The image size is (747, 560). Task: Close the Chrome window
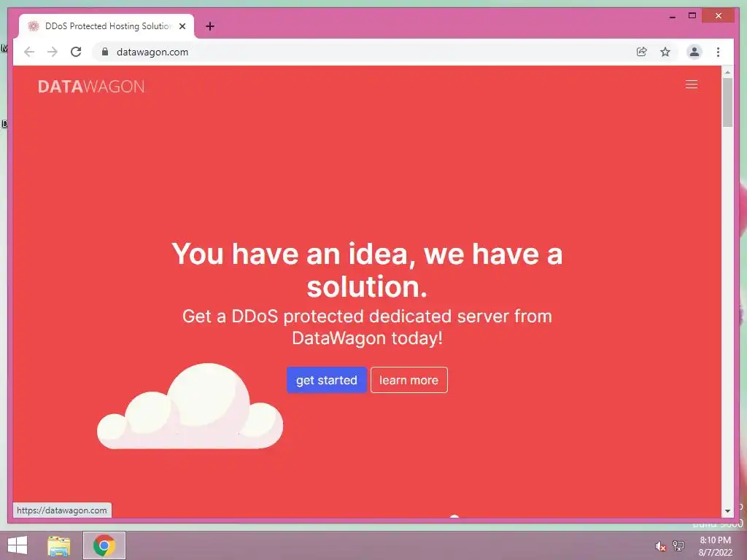tap(719, 16)
